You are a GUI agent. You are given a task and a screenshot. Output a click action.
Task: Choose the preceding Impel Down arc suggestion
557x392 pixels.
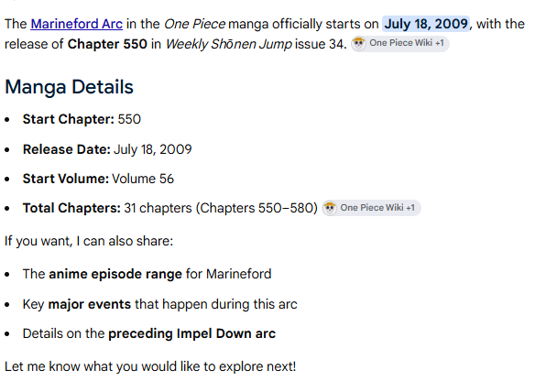(x=149, y=333)
